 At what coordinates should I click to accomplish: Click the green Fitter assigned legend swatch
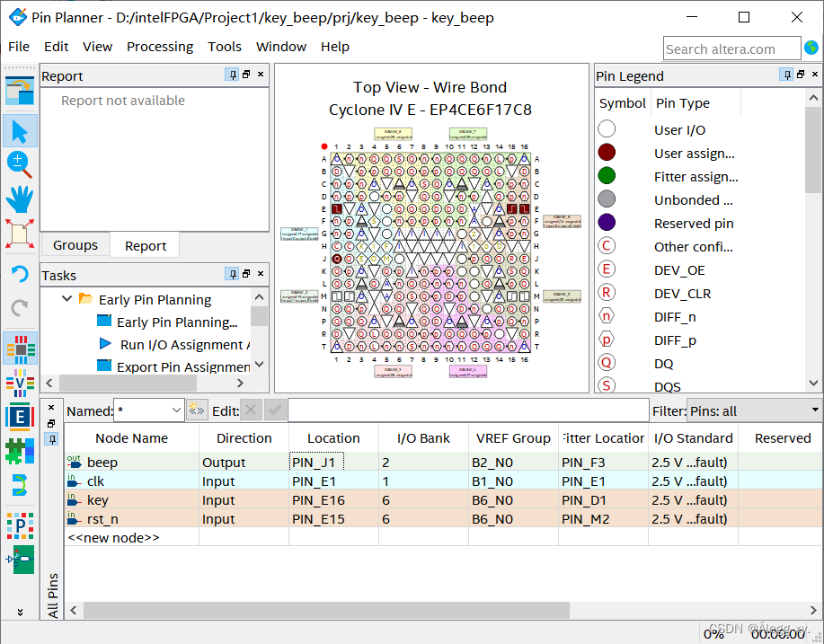pos(607,176)
